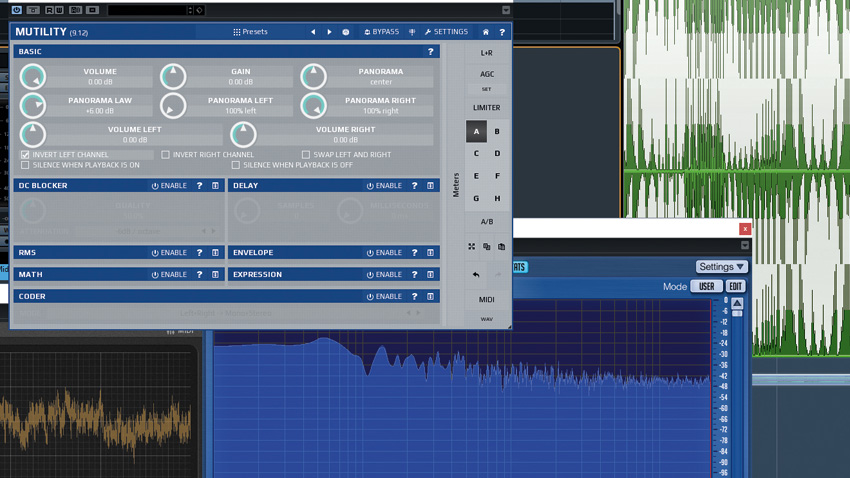Uncheck Invert Left Channel checkbox

point(25,154)
